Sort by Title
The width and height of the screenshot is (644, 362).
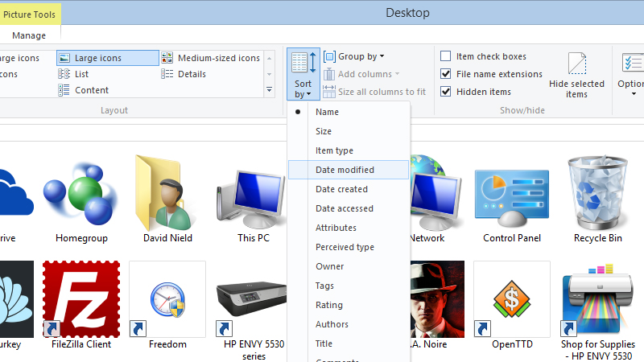pos(349,343)
